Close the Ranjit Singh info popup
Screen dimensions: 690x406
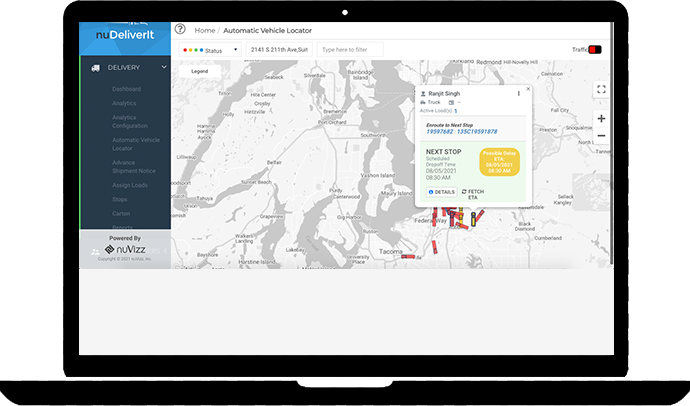[x=528, y=89]
